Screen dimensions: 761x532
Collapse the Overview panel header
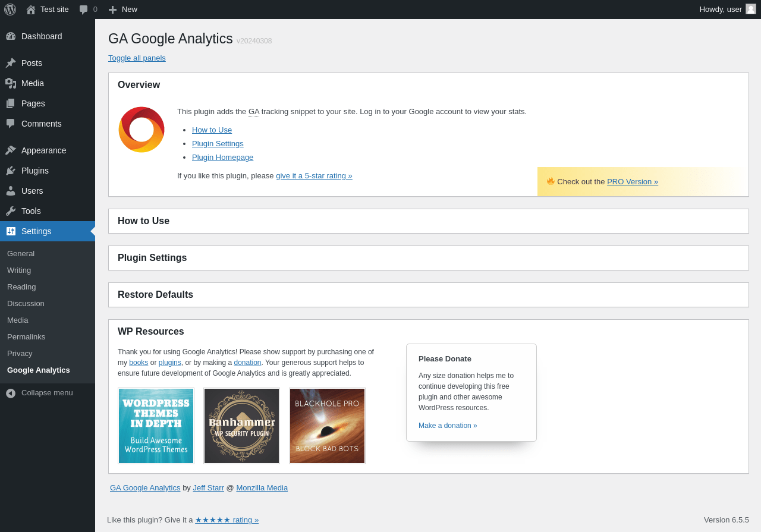[139, 85]
